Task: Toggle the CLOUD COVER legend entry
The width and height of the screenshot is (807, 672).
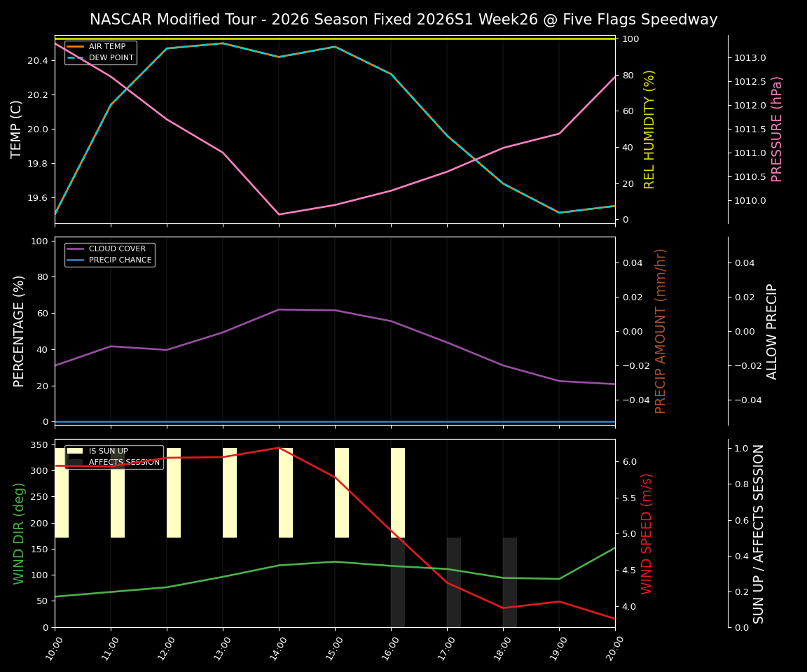Action: [116, 248]
